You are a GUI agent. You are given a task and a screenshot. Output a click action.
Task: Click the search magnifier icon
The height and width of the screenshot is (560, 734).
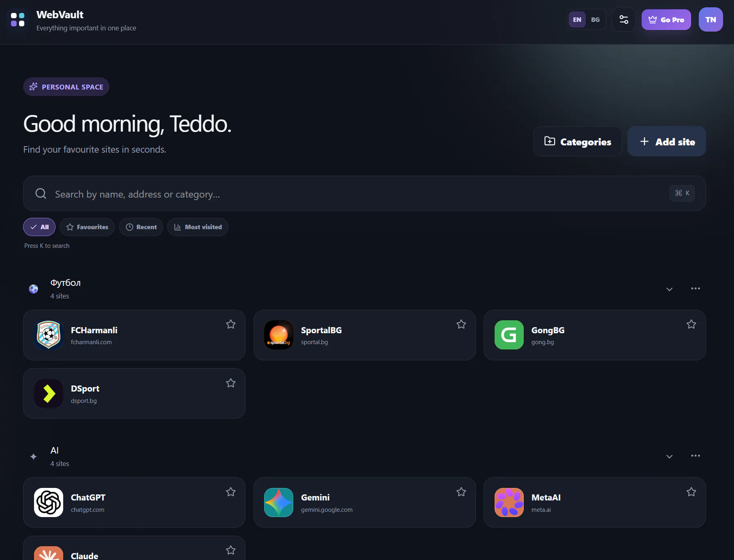41,194
